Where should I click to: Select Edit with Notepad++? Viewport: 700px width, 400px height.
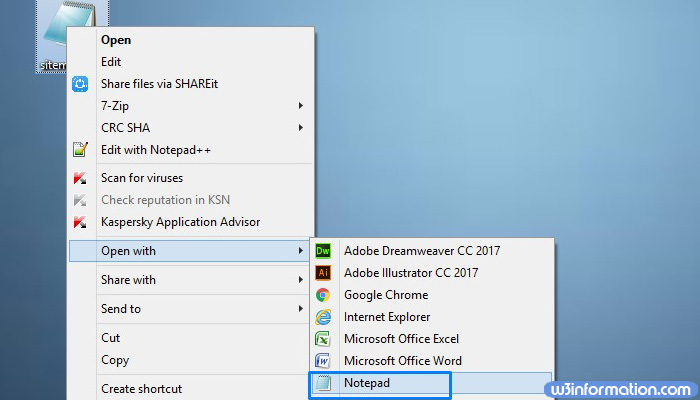(x=191, y=150)
